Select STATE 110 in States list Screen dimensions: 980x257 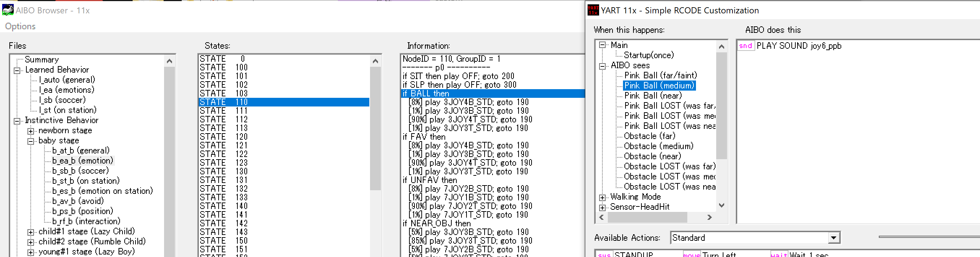click(284, 102)
